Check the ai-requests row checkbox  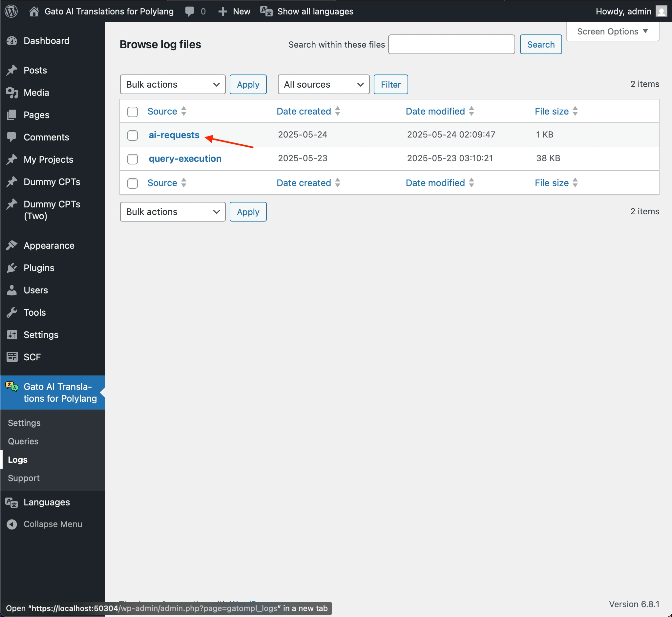[x=133, y=135]
